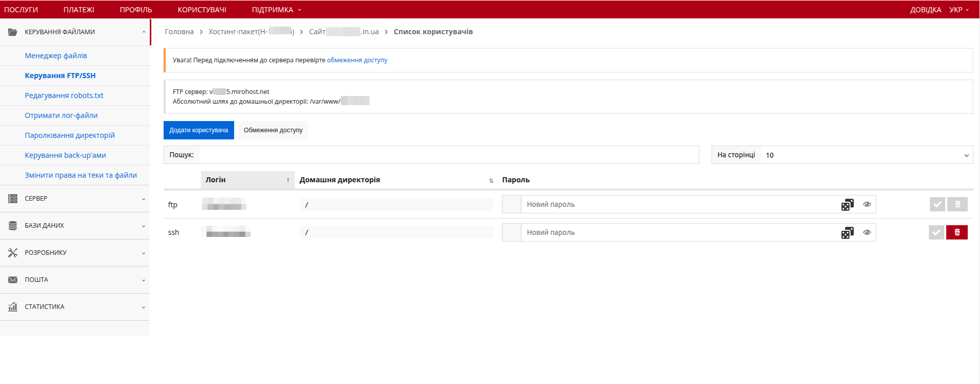Open the Профіль menu
Image resolution: width=980 pixels, height=384 pixels.
coord(136,10)
